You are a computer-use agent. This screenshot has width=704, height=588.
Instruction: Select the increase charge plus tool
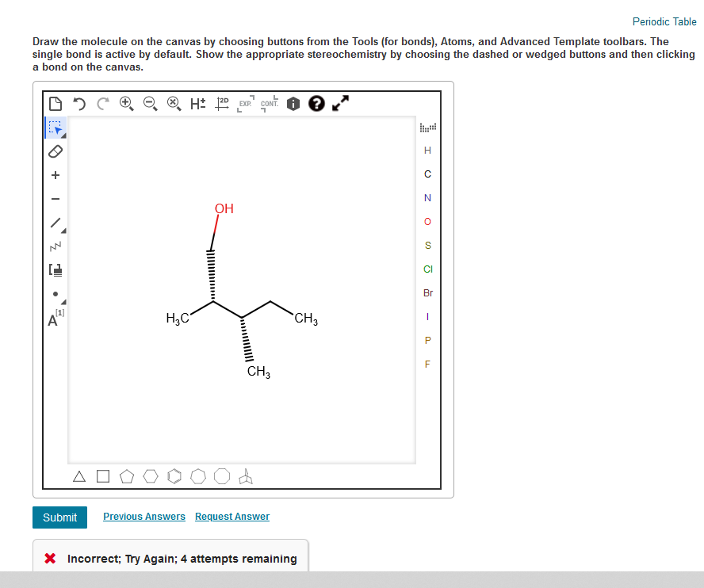coord(55,175)
